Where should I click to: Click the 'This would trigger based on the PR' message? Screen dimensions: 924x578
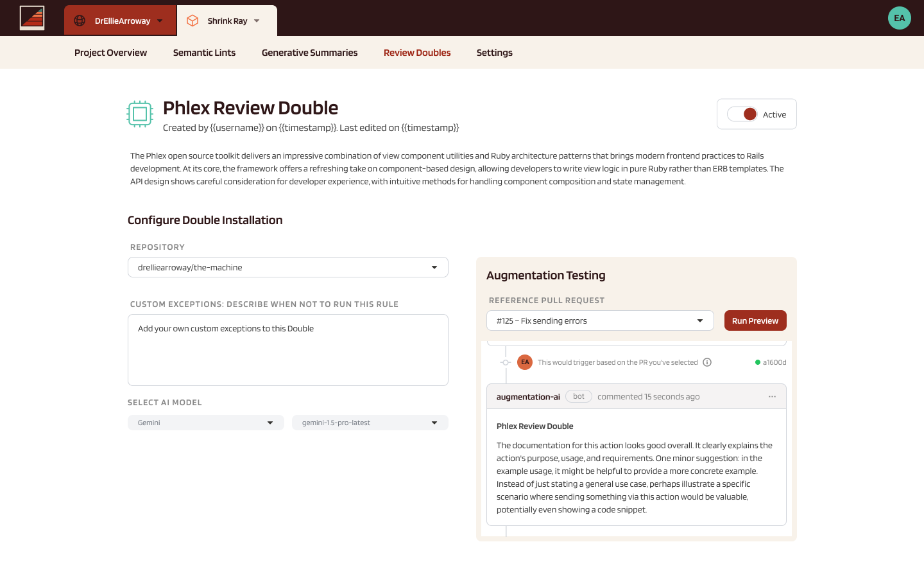click(x=618, y=362)
